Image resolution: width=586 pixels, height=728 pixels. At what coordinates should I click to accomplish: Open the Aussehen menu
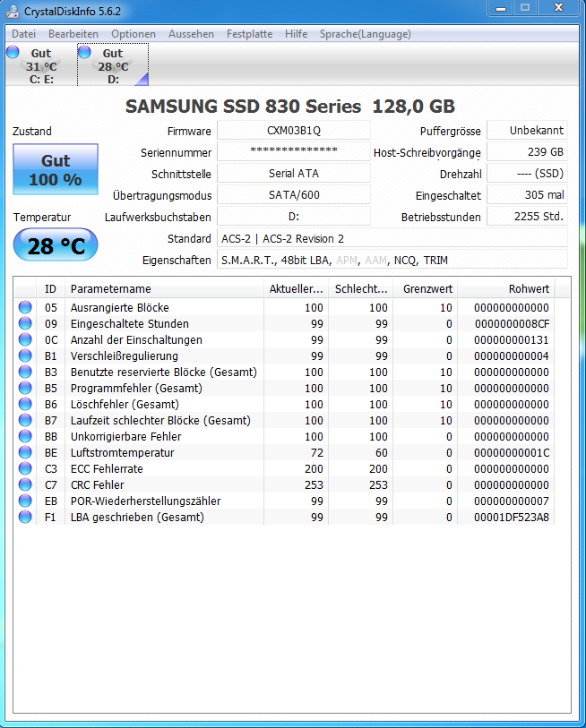[191, 34]
